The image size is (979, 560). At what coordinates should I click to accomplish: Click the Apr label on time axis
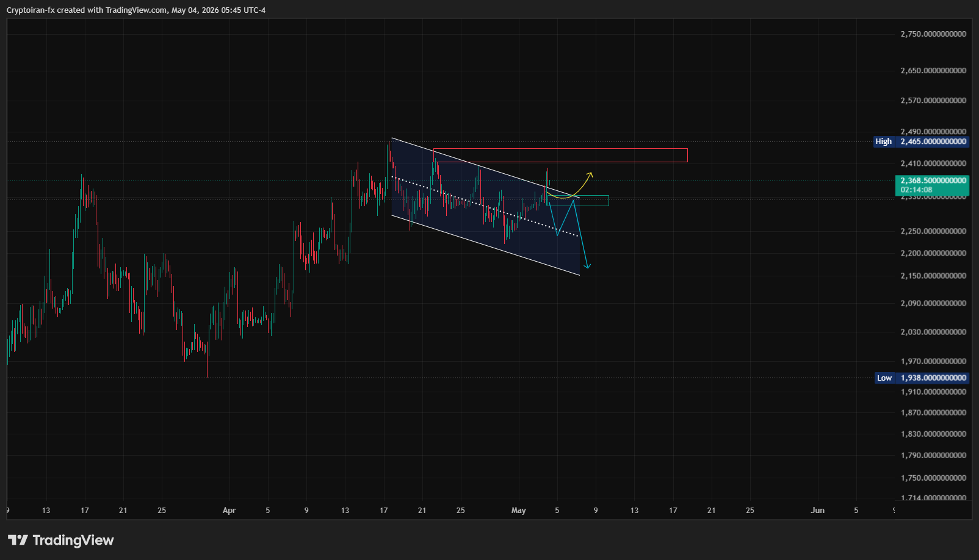pos(229,511)
